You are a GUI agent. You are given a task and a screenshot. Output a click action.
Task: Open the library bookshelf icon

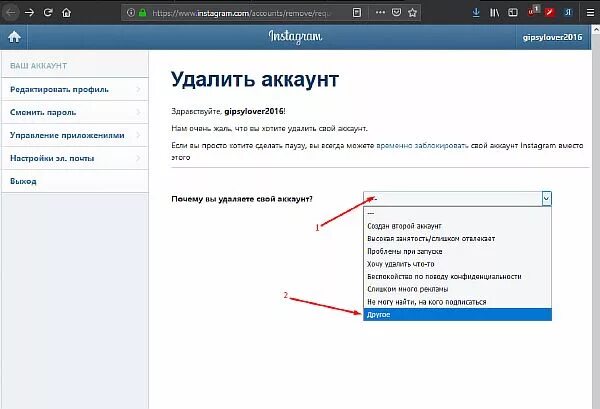coord(494,13)
